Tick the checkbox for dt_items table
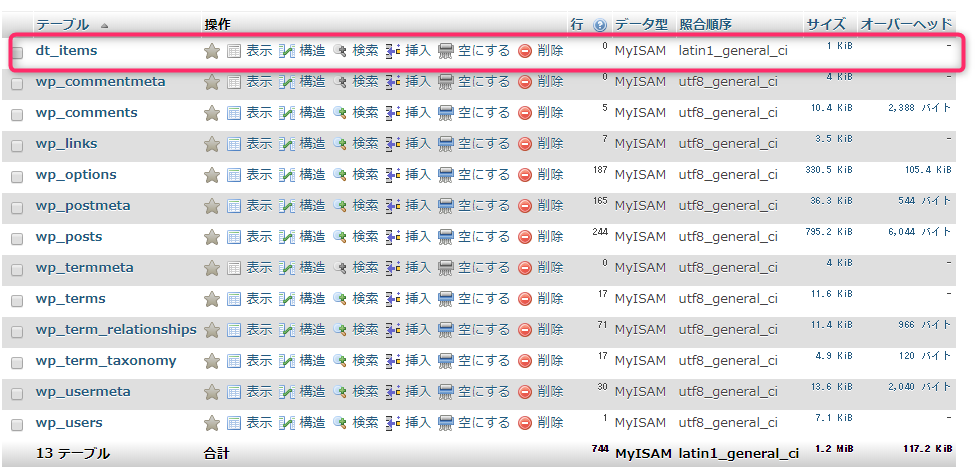Viewport: 979px width, 471px height. tap(17, 52)
